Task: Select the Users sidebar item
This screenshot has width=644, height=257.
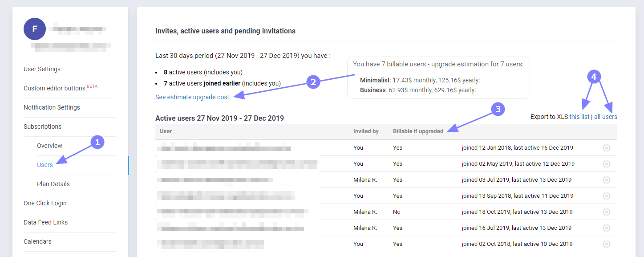Action: (x=45, y=165)
